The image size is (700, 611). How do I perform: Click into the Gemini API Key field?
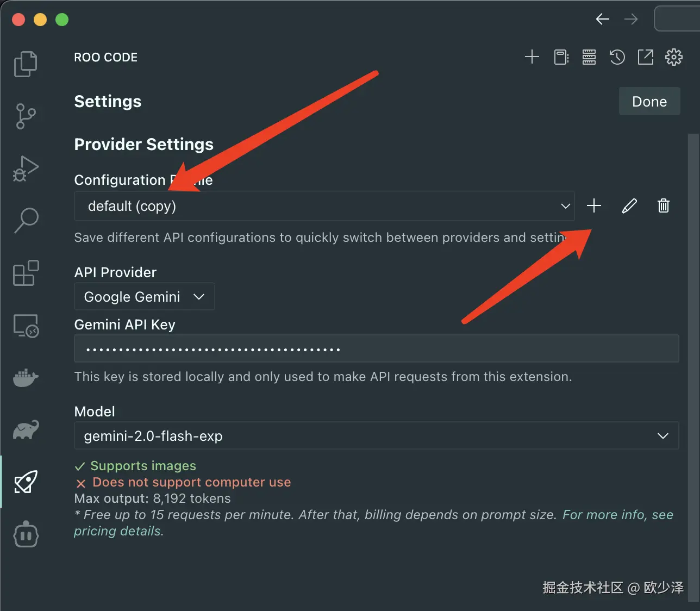(376, 349)
